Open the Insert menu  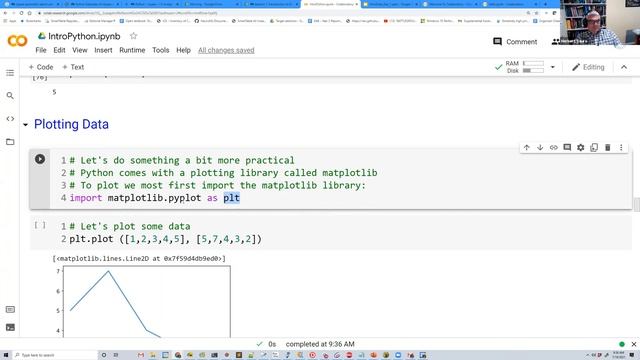[x=103, y=50]
